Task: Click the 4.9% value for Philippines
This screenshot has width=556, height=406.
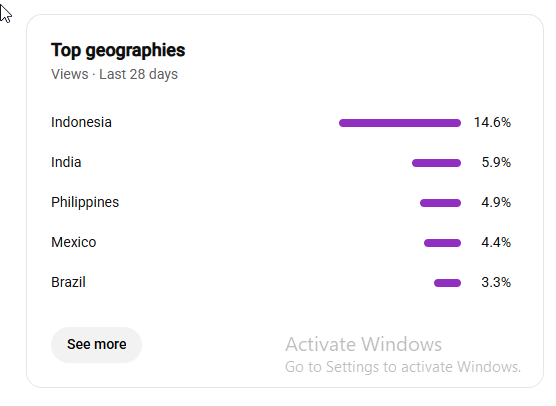Action: [496, 203]
